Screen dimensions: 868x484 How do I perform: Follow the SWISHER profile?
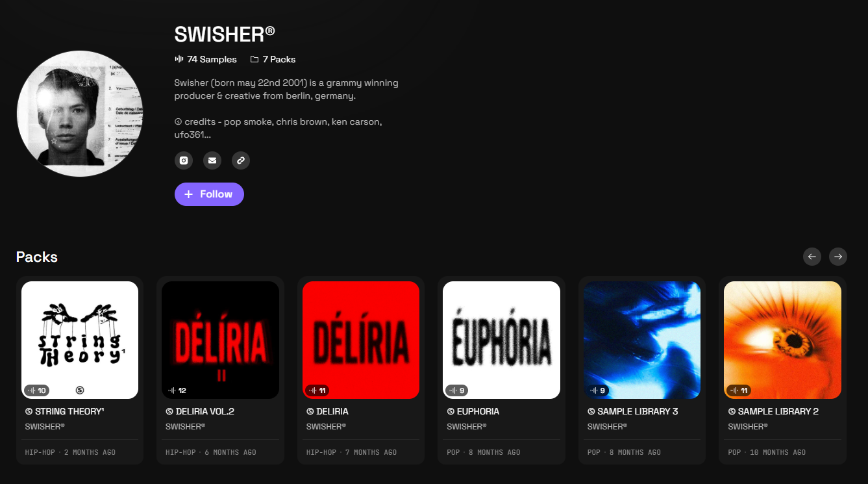209,194
